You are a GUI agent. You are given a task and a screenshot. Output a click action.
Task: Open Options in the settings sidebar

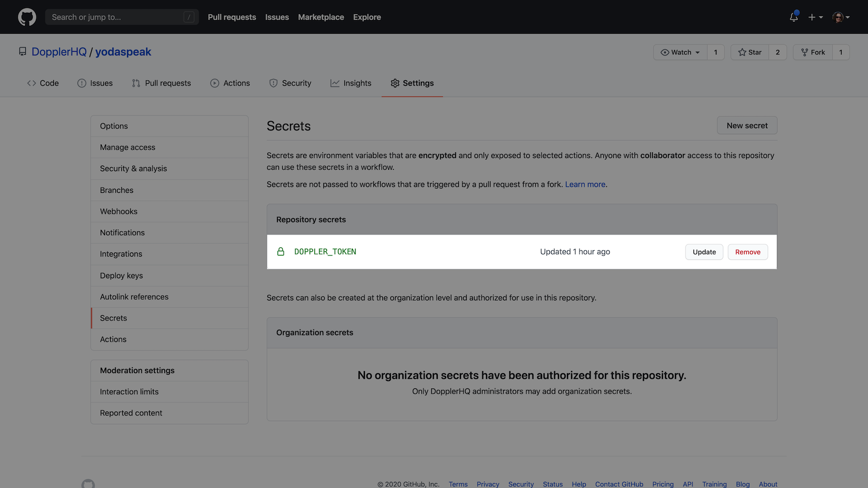click(170, 126)
